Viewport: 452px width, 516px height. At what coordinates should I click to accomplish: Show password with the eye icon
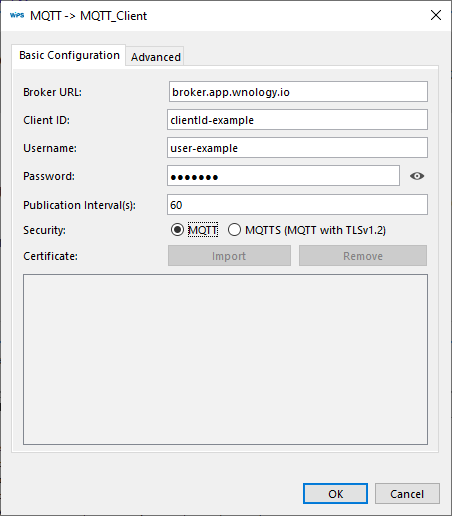[x=417, y=176]
